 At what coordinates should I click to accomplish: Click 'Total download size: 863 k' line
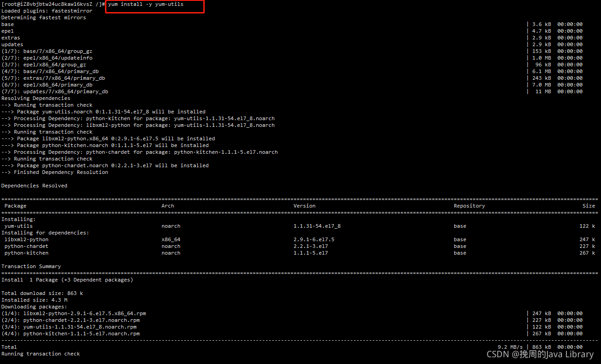tap(42, 293)
